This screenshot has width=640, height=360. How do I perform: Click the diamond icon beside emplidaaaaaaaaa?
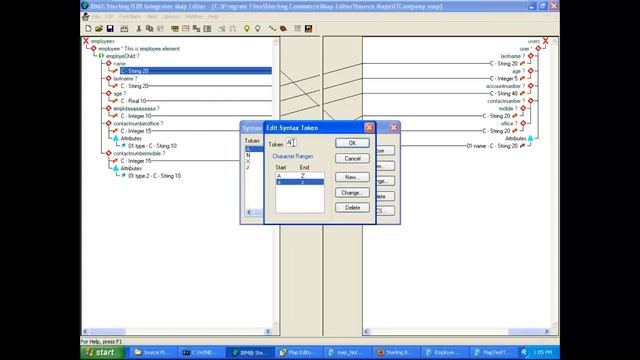(109, 109)
